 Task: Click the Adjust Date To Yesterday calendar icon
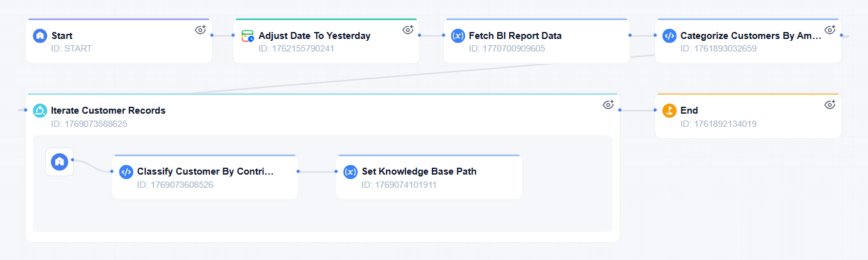248,36
